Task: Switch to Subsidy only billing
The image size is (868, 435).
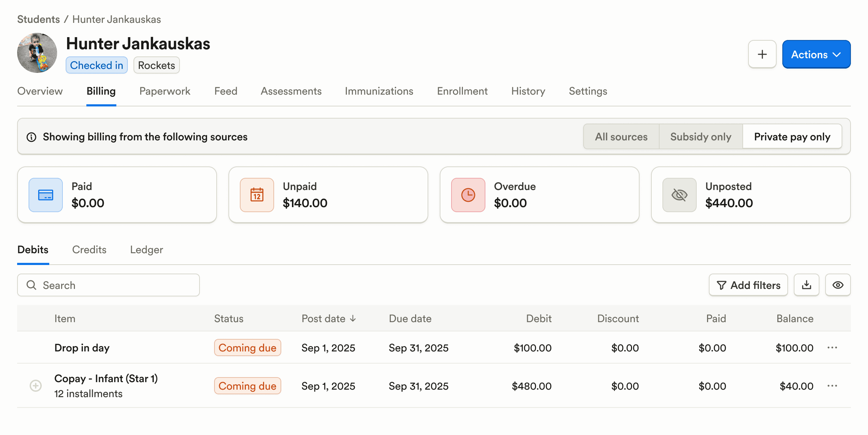Action: coord(701,137)
